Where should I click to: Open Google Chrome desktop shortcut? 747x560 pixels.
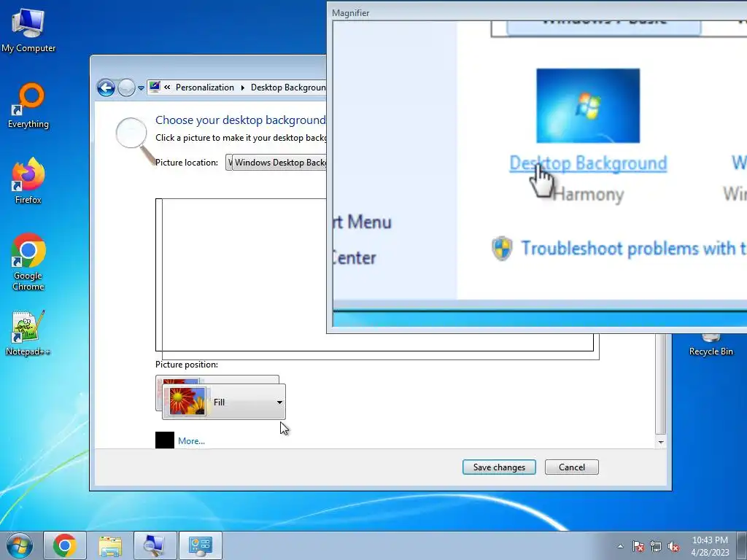[x=28, y=262]
